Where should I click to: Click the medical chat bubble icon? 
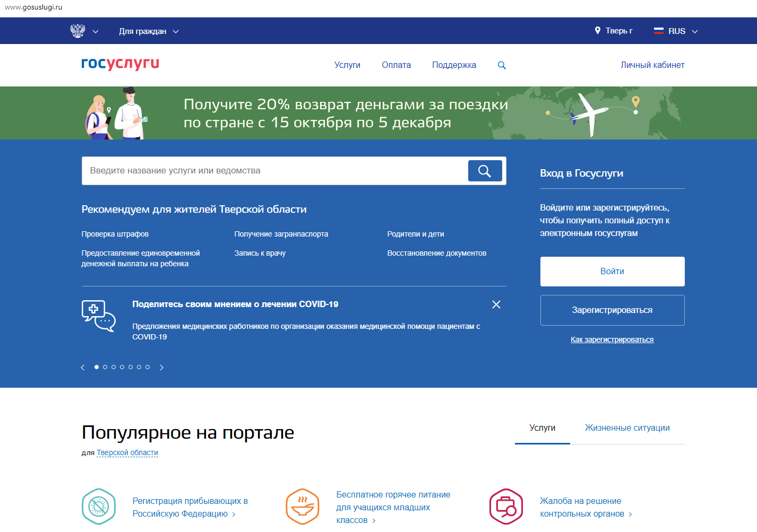pos(99,316)
